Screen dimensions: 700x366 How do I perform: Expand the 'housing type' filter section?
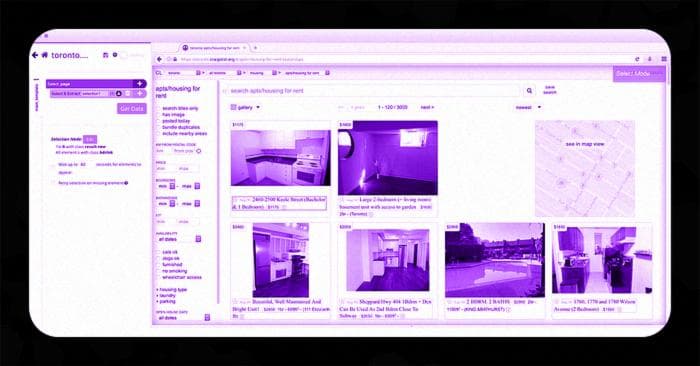172,290
